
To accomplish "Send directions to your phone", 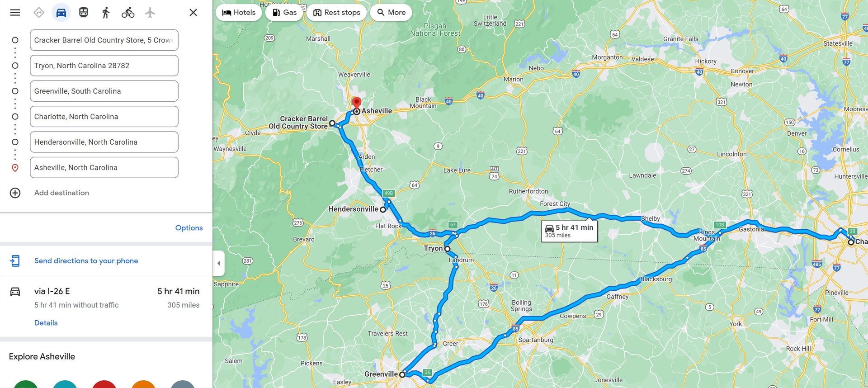I will point(86,261).
